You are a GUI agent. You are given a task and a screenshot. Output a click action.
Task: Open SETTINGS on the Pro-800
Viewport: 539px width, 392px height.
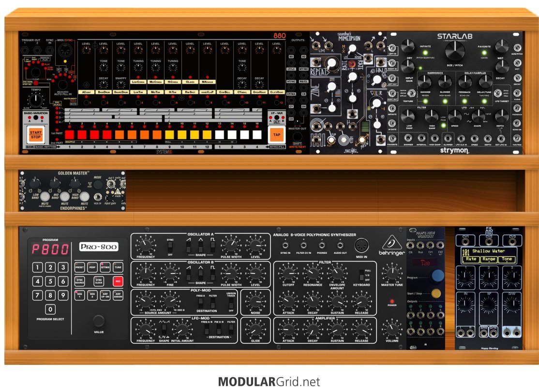click(x=105, y=267)
